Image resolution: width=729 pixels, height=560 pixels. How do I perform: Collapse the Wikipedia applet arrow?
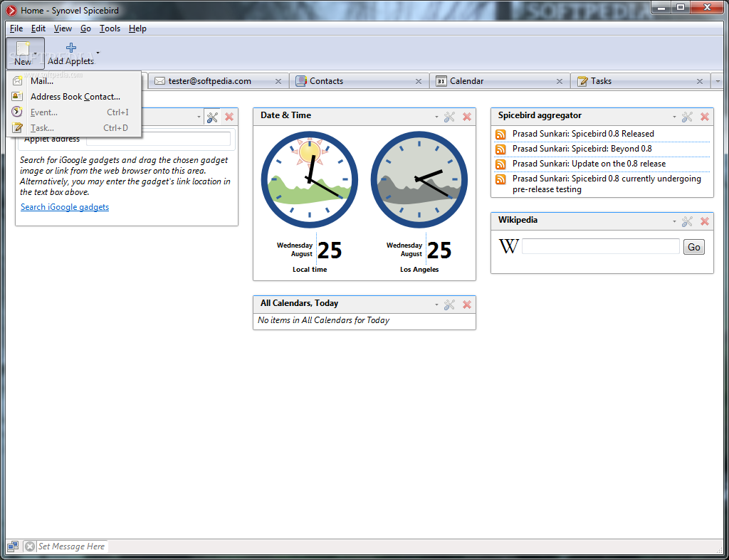tap(675, 222)
